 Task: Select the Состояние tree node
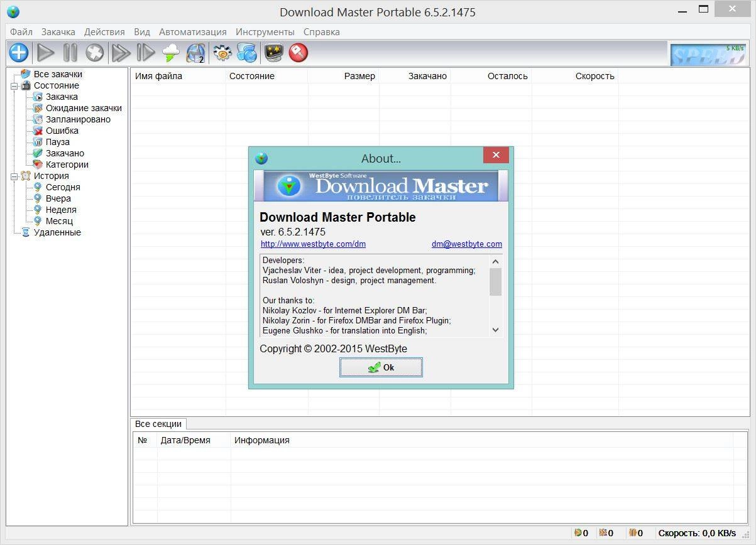(x=57, y=85)
